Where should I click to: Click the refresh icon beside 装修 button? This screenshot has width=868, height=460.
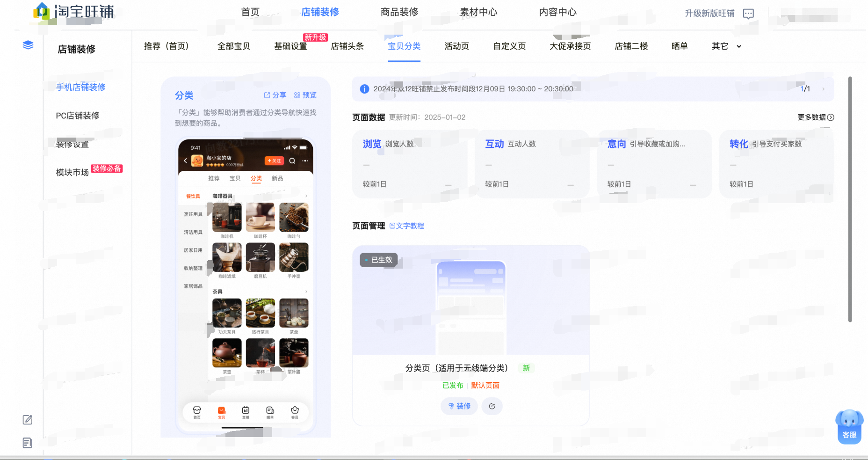pyautogui.click(x=492, y=406)
